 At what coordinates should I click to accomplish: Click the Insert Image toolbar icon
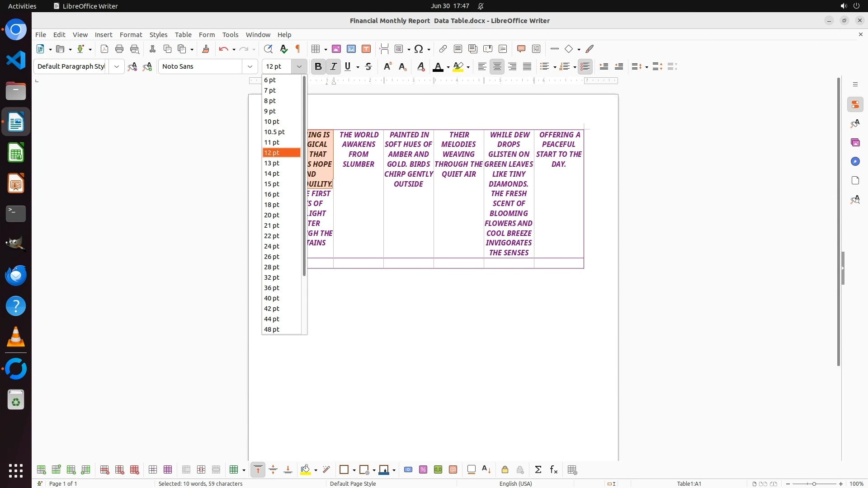[x=336, y=49]
